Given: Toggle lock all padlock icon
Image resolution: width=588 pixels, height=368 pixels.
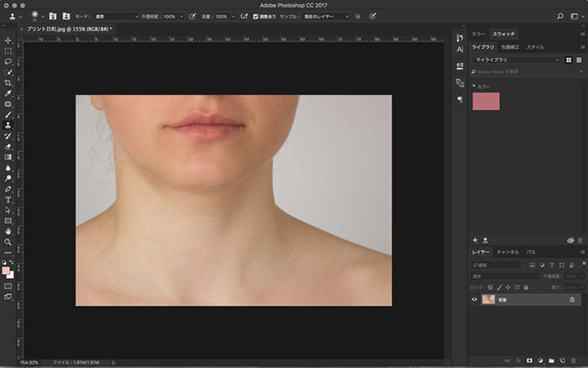Looking at the screenshot, I should pos(526,287).
